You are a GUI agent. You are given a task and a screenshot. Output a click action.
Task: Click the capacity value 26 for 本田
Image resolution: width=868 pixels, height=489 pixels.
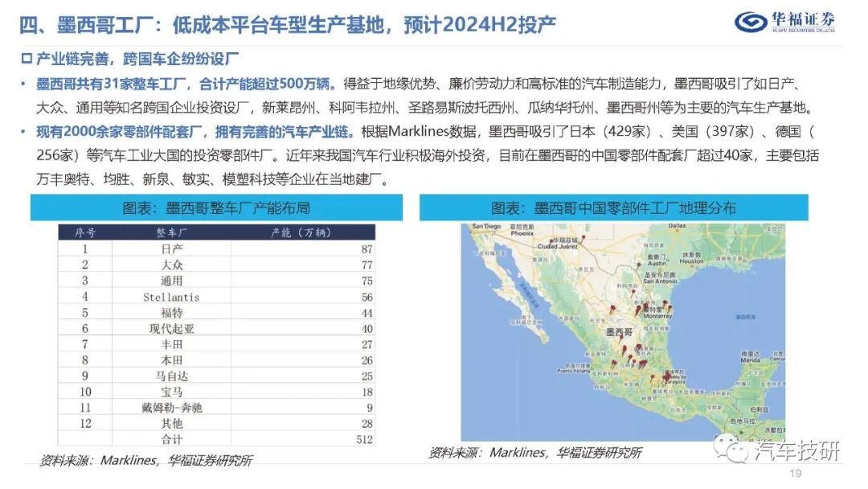[x=367, y=360]
